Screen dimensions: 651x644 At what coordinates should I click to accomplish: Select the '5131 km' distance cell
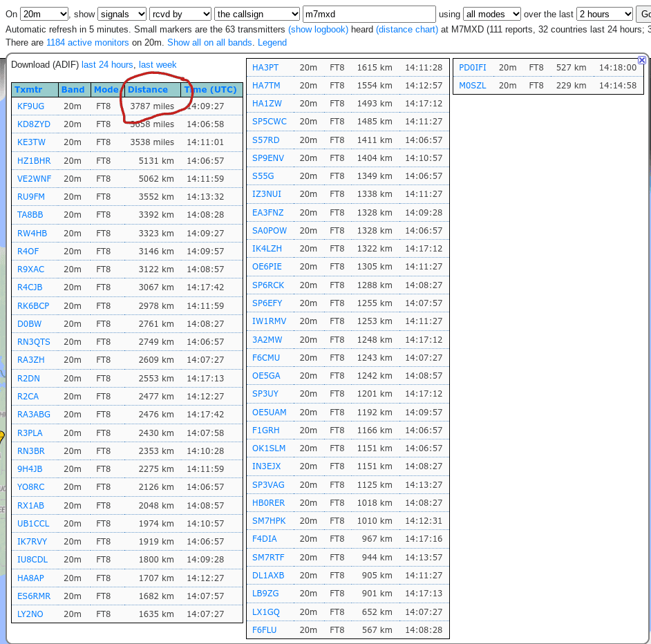(x=156, y=161)
